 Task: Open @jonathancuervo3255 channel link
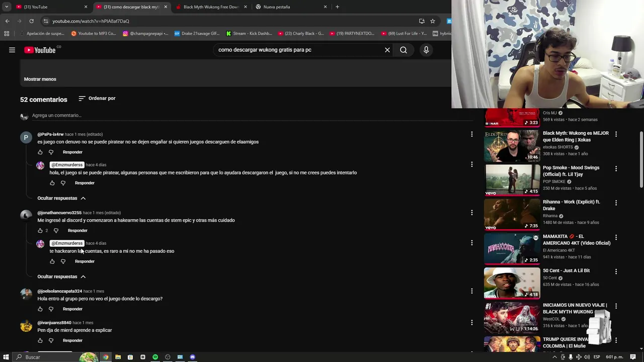click(59, 213)
